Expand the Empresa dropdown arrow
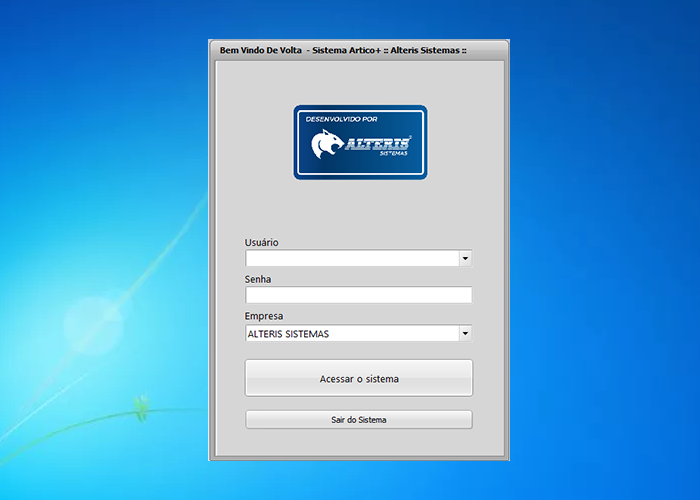The height and width of the screenshot is (500, 700). (465, 333)
